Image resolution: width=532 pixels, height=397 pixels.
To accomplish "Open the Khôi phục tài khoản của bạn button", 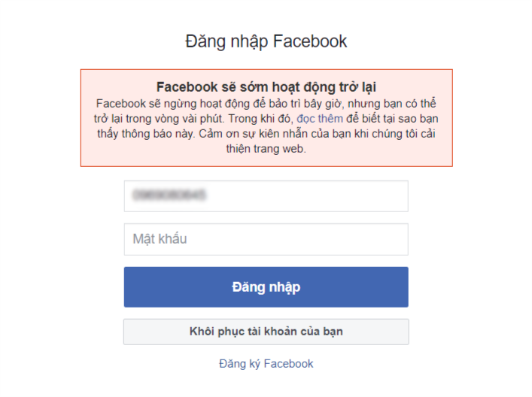I will tap(266, 332).
